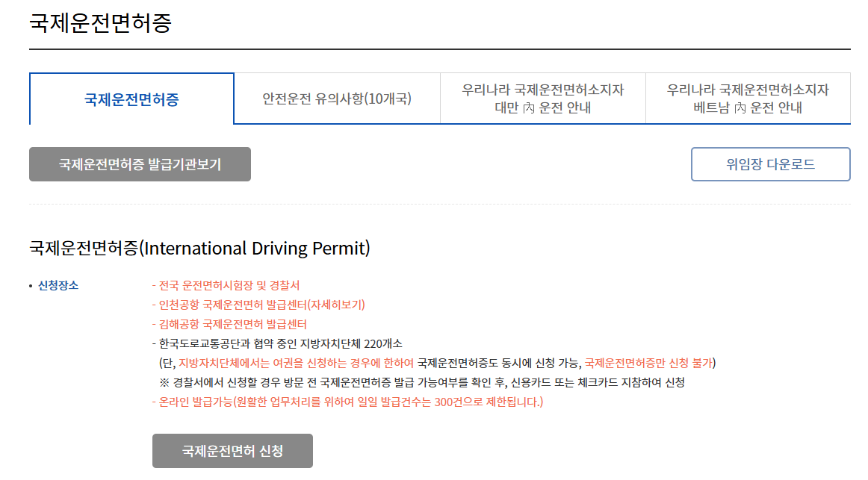Click the 지방자치단체 220개소 line
The image size is (868, 480).
277,343
